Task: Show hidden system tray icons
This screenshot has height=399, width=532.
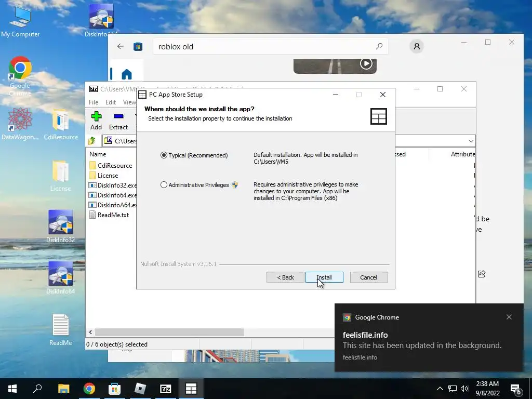Action: point(440,389)
